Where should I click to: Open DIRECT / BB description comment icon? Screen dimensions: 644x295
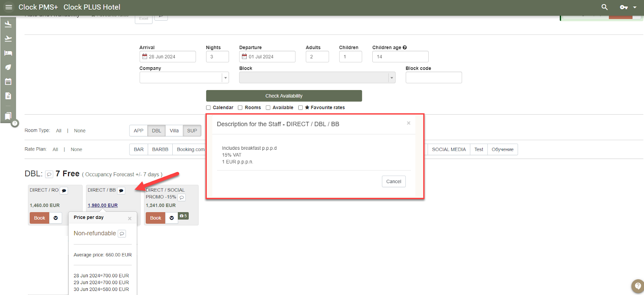(x=121, y=191)
